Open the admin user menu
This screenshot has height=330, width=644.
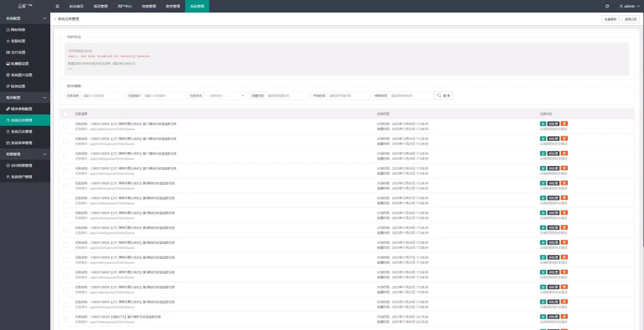pos(630,6)
